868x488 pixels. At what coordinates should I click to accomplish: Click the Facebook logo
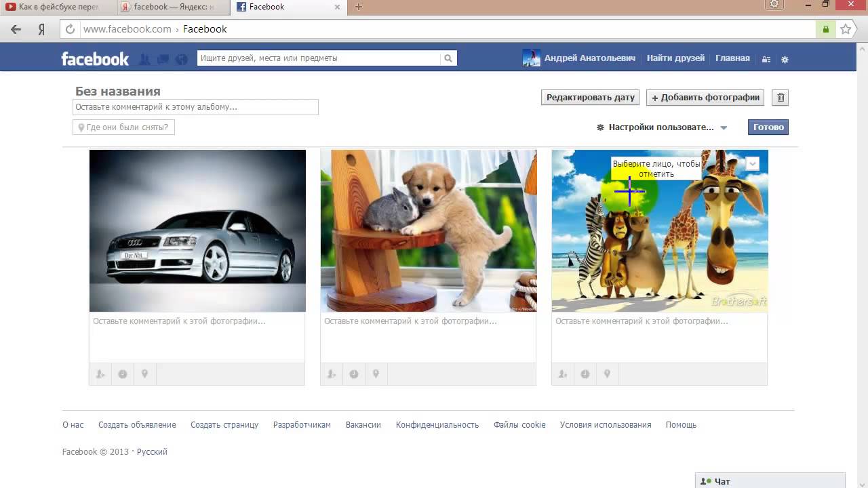(95, 59)
